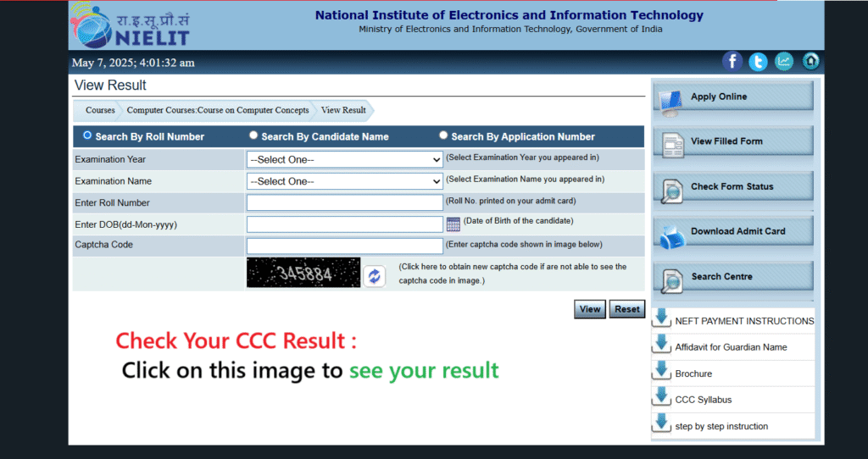Select Search By Roll Number option
This screenshot has width=868, height=459.
(x=87, y=135)
